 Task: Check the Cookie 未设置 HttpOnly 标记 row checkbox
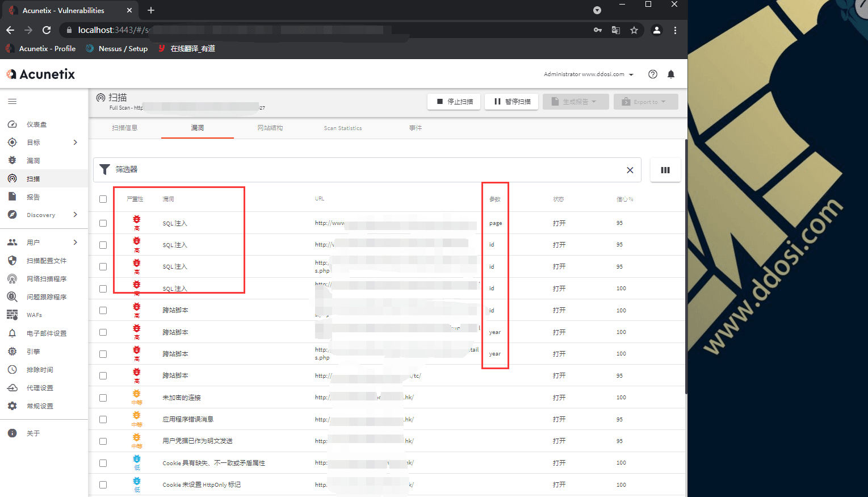coord(103,485)
